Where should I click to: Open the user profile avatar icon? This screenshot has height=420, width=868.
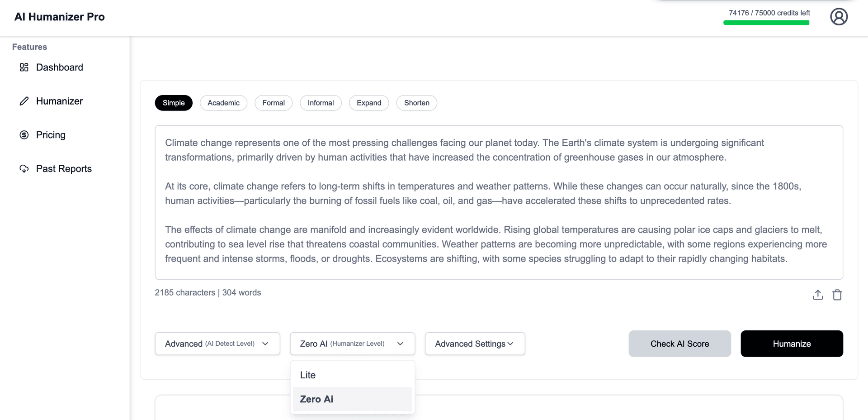pos(839,17)
